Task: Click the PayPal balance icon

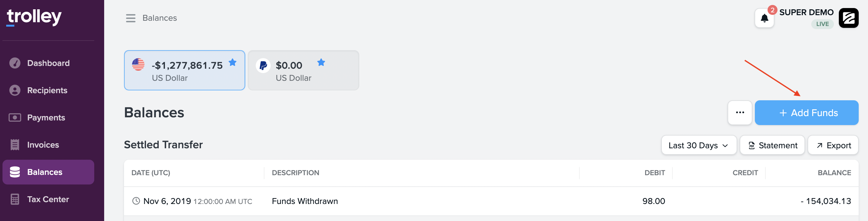Action: pyautogui.click(x=263, y=65)
